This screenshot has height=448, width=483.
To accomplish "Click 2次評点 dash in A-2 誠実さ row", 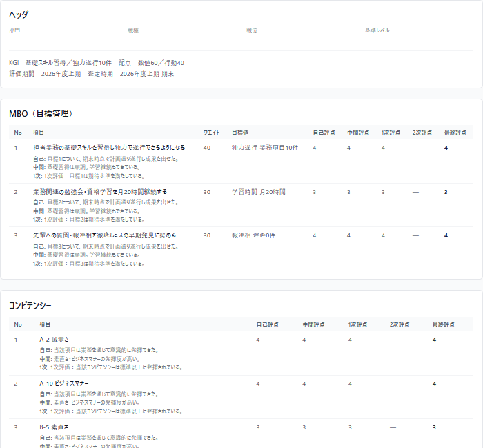I will point(393,340).
